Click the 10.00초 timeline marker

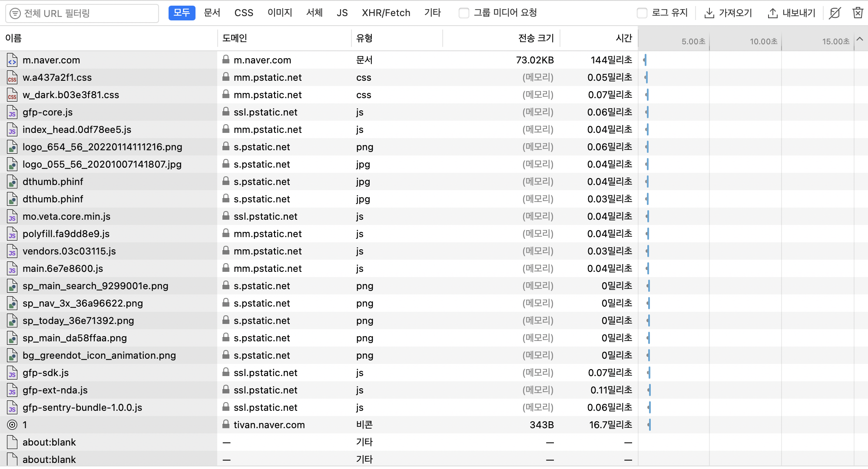click(763, 42)
